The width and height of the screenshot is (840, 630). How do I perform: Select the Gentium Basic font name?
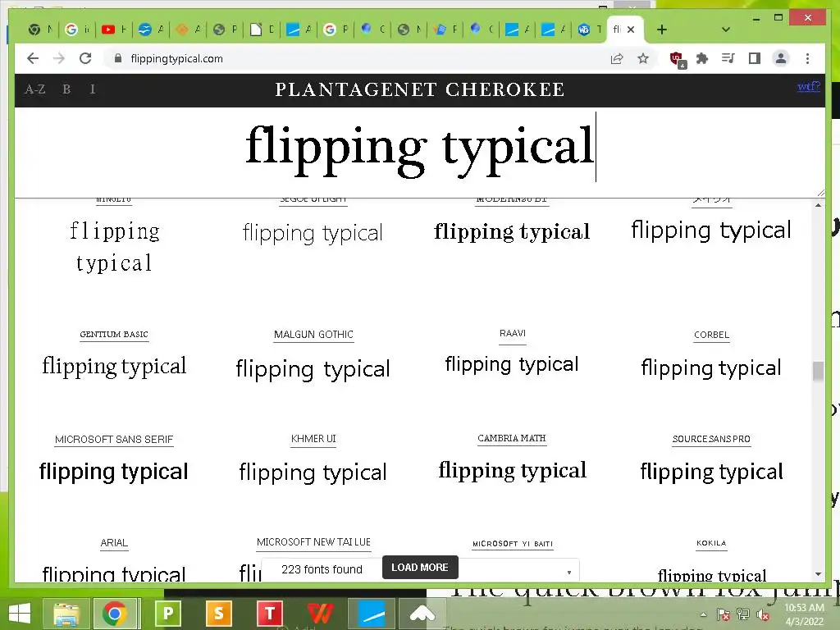tap(114, 335)
